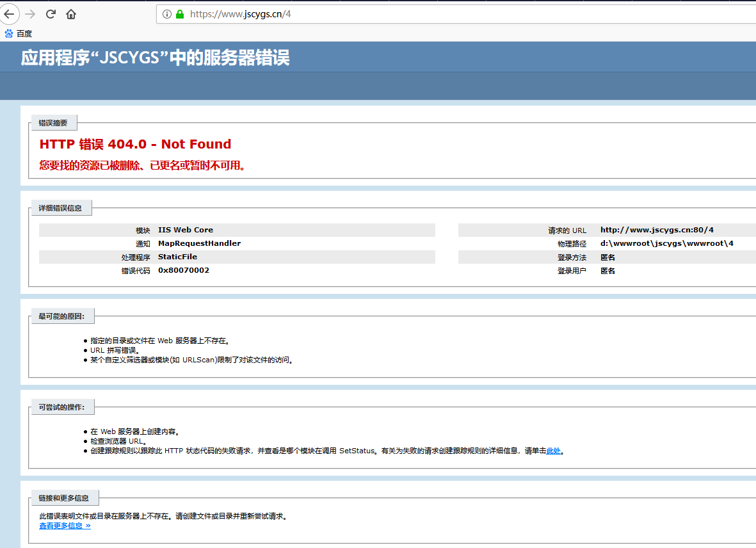756x548 pixels.
Task: Click the 此处 link about tracing rules
Action: coord(553,451)
